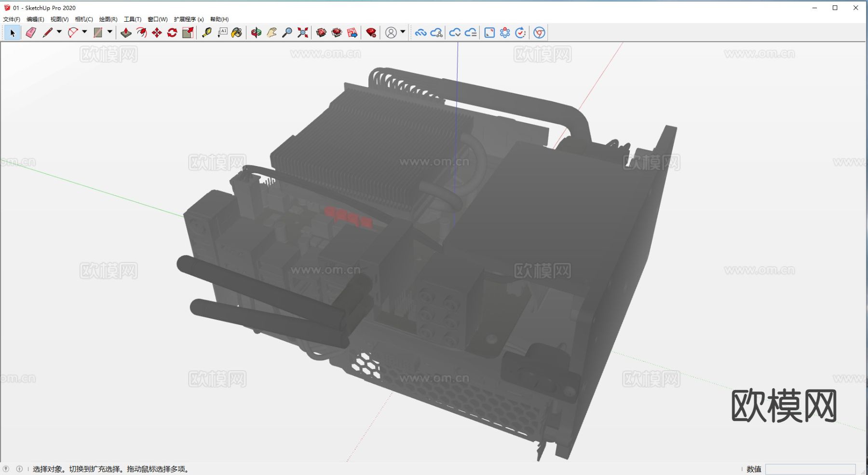Open the Extension Warehouse ruby icon
This screenshot has width=868, height=475.
coord(371,33)
